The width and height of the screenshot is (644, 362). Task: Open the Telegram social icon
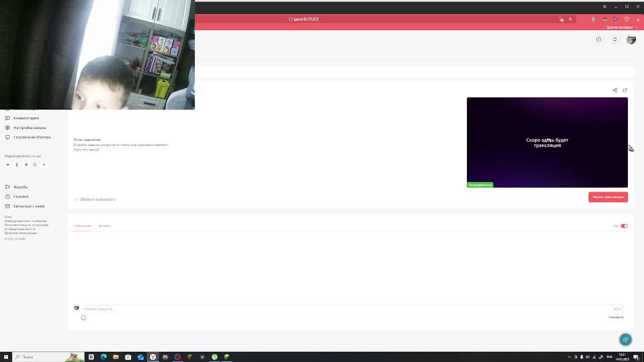tap(26, 164)
